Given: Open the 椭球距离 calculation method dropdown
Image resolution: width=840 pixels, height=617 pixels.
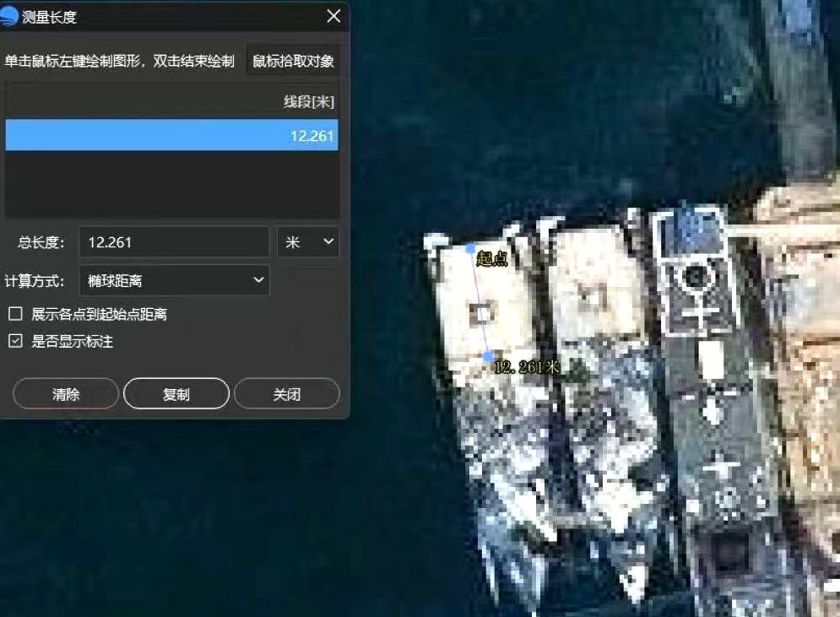Looking at the screenshot, I should tap(173, 280).
